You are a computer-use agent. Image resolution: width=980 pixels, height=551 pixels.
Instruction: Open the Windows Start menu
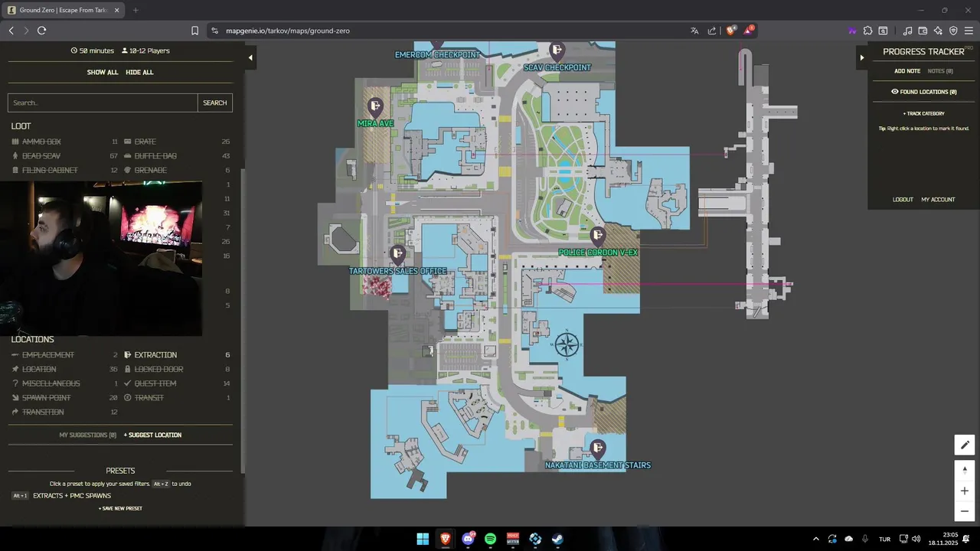pos(423,539)
